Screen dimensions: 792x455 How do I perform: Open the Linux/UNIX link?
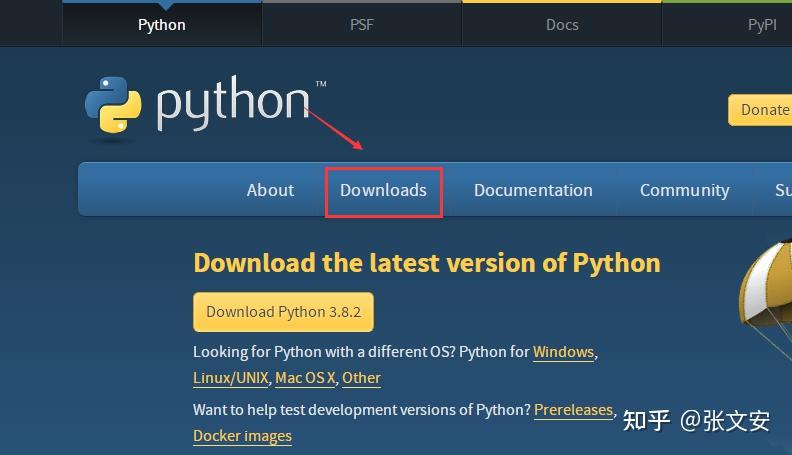[230, 378]
